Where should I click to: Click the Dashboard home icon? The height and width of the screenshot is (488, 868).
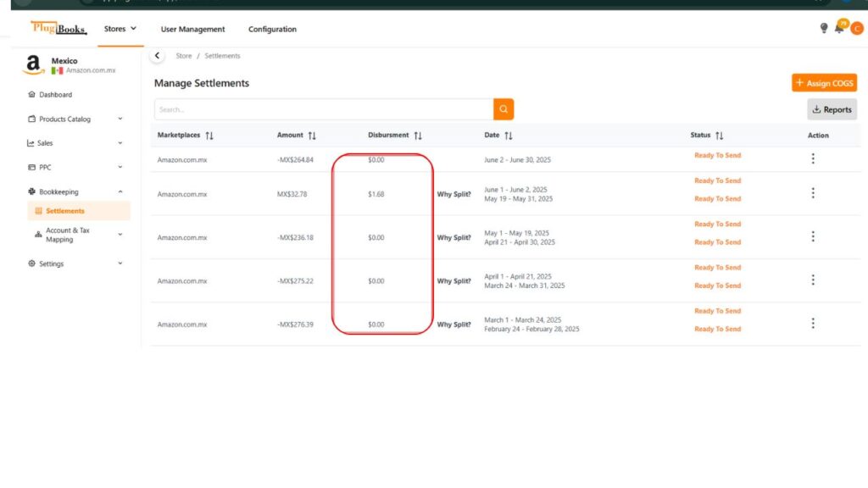[31, 95]
